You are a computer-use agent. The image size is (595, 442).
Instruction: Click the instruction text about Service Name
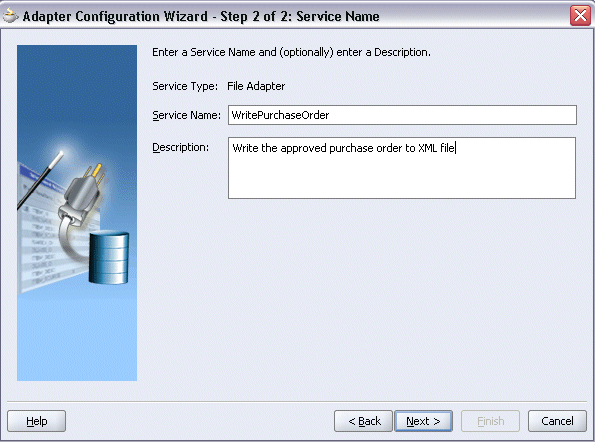point(291,52)
